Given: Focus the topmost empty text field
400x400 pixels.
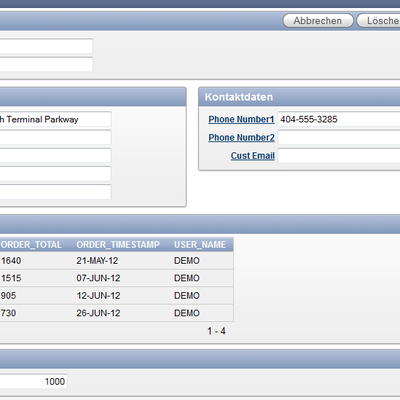Looking at the screenshot, I should (46, 46).
